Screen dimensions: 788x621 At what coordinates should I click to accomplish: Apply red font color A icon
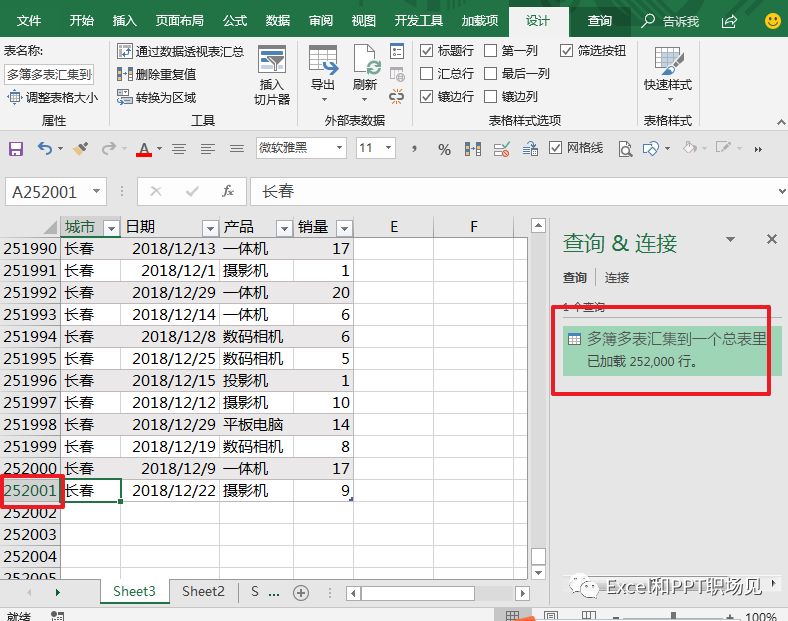coord(144,149)
